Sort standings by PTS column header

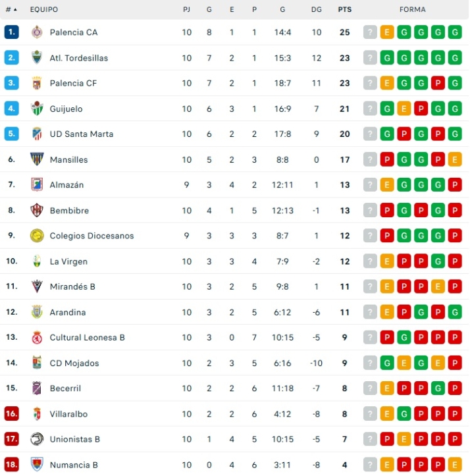(344, 10)
